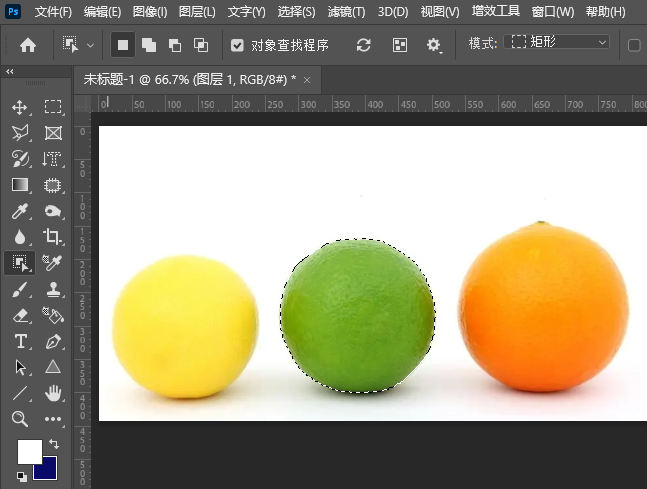
Task: Select the Clone Stamp tool
Action: point(53,290)
